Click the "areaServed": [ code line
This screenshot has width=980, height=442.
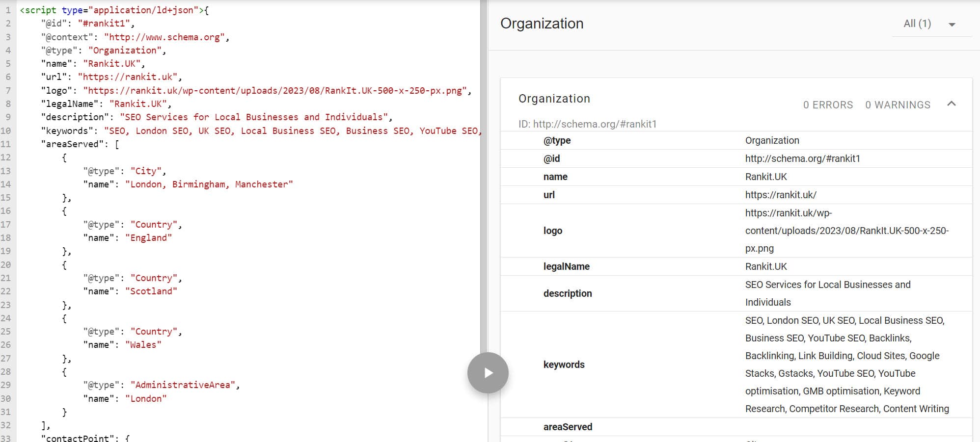point(80,144)
